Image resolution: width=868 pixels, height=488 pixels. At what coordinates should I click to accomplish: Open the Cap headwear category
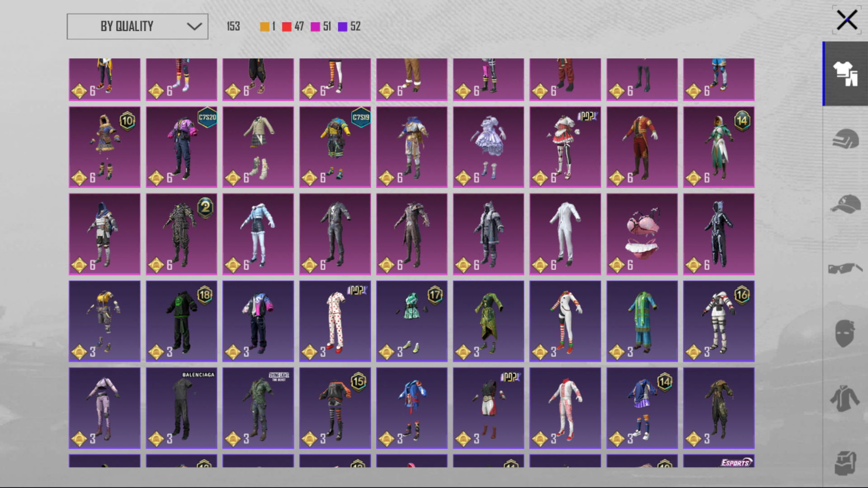845,204
